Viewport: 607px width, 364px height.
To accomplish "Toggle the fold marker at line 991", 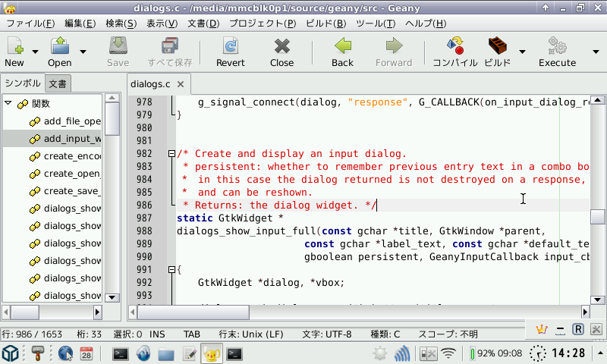I will click(x=172, y=270).
